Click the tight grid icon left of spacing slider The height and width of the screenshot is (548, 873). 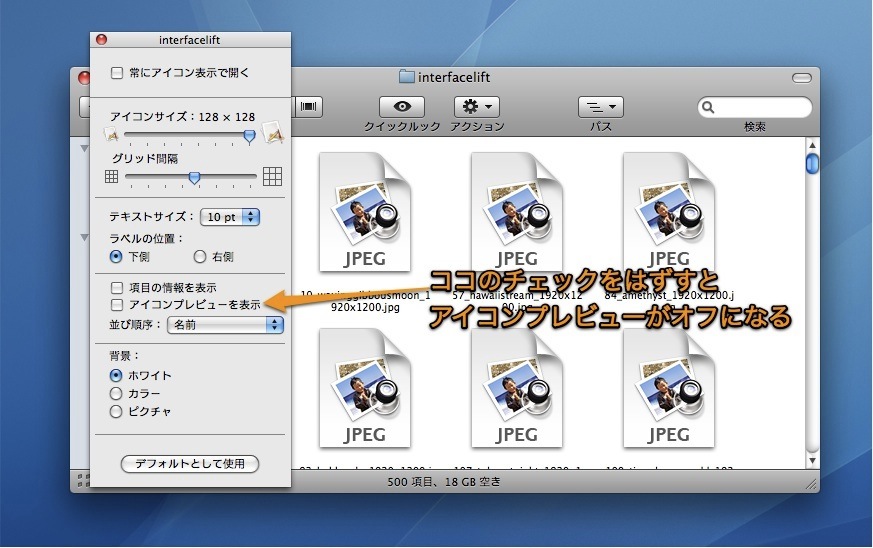coord(111,177)
